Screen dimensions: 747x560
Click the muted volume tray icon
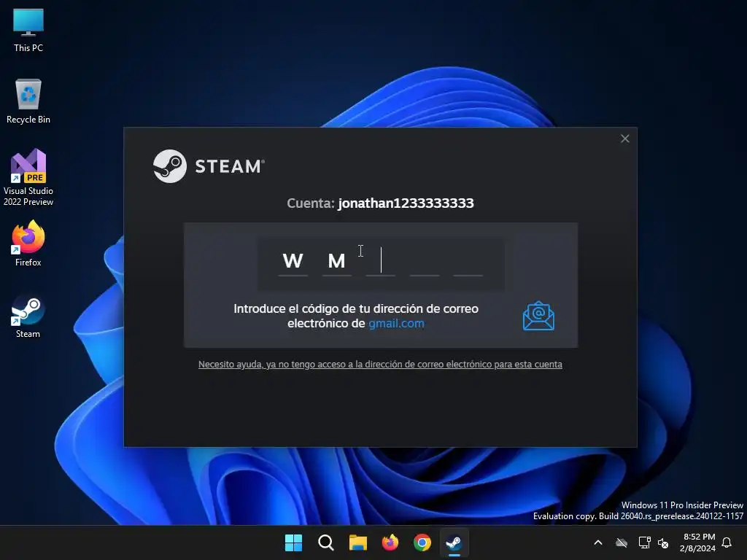[663, 542]
